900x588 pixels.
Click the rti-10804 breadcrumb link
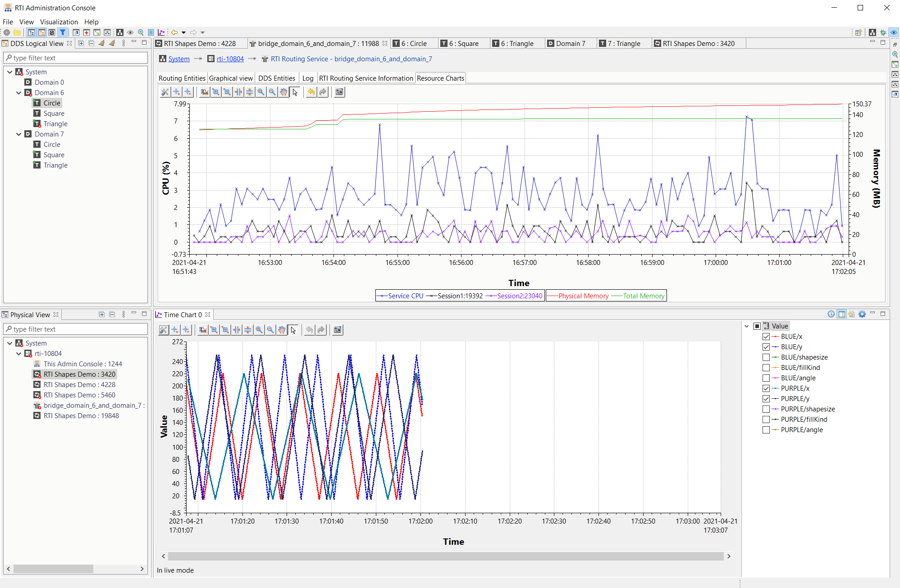click(230, 59)
